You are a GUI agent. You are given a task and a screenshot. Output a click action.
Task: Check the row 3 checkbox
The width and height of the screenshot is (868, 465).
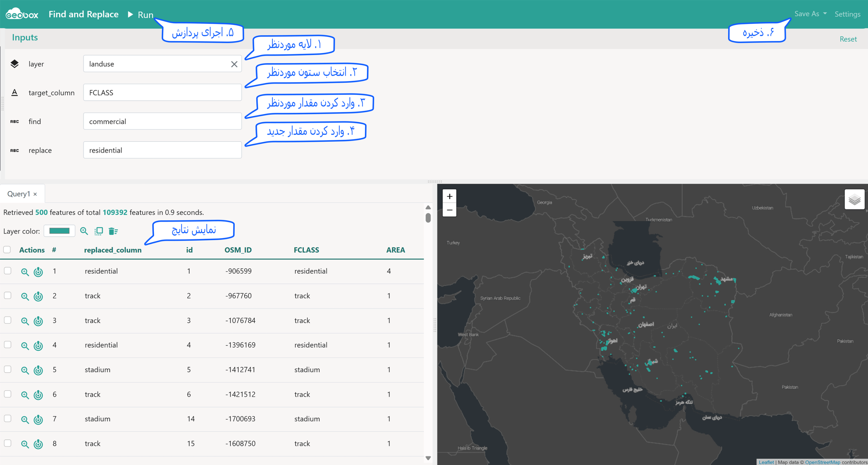(7, 320)
